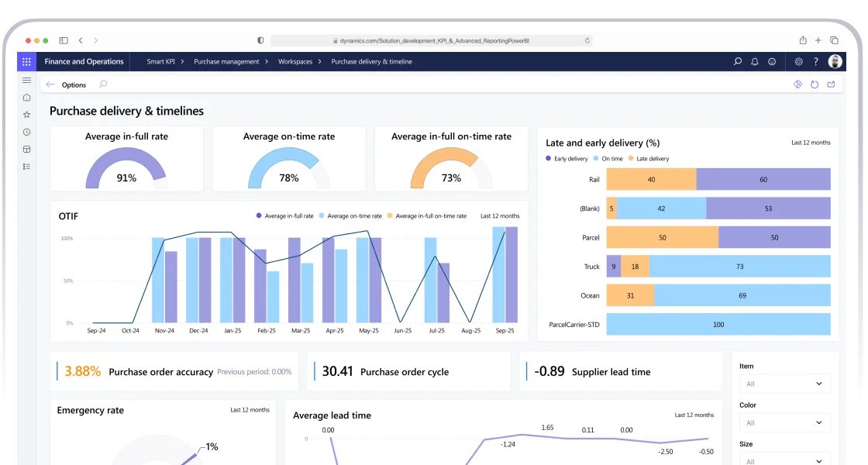Click the back arrow beside Options
Viewport: 868px width, 465px height.
pyautogui.click(x=50, y=84)
